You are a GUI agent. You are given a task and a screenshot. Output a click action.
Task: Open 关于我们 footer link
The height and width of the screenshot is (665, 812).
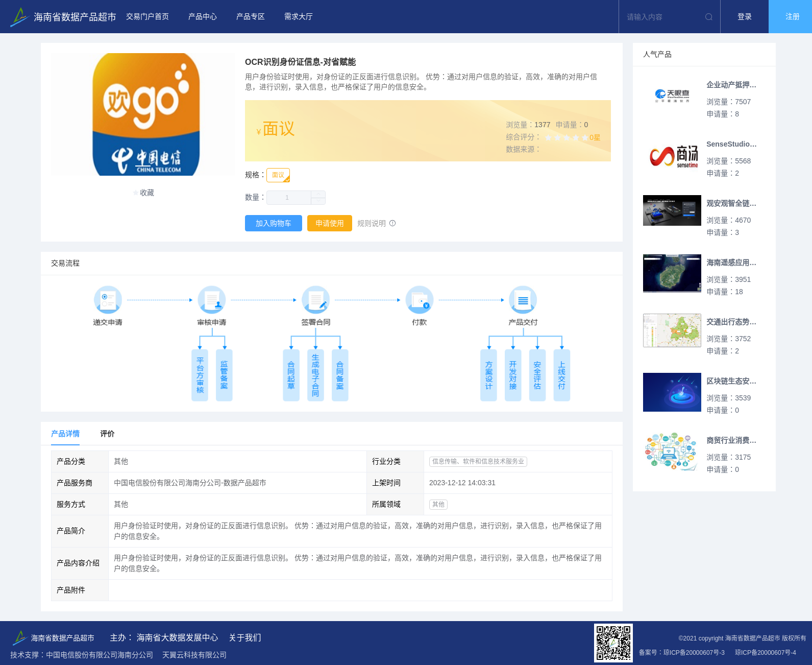[245, 637]
